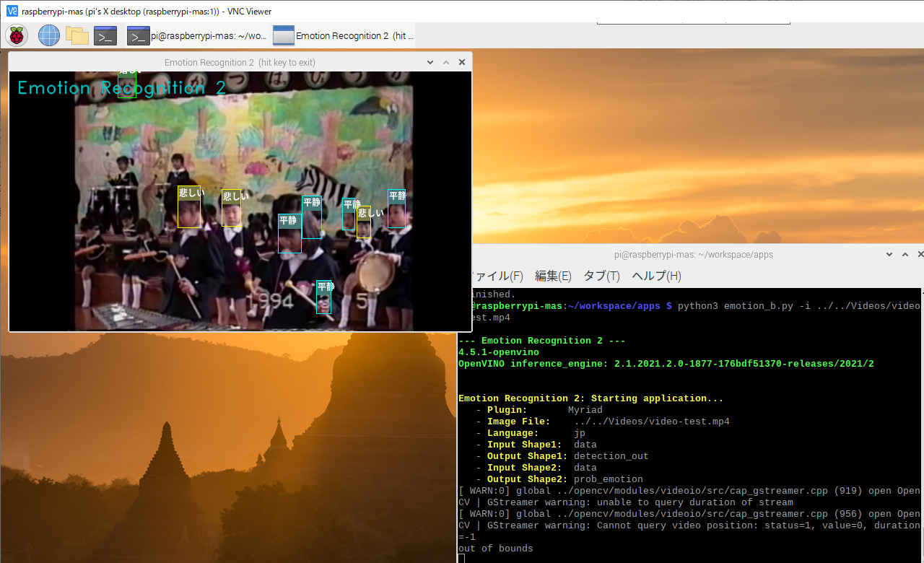
Task: Switch to Emotion Recognition 2 taskbar entry
Action: click(x=343, y=35)
